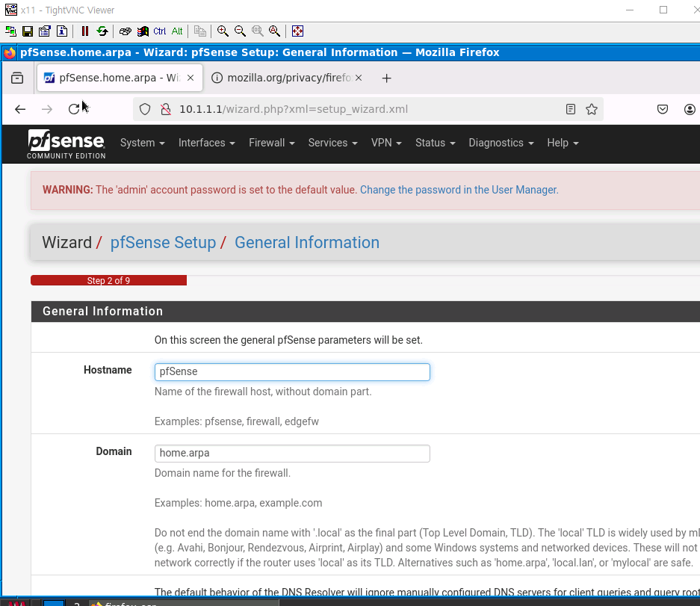Expand the Services dropdown menu
Viewport: 700px width, 606px height.
333,143
